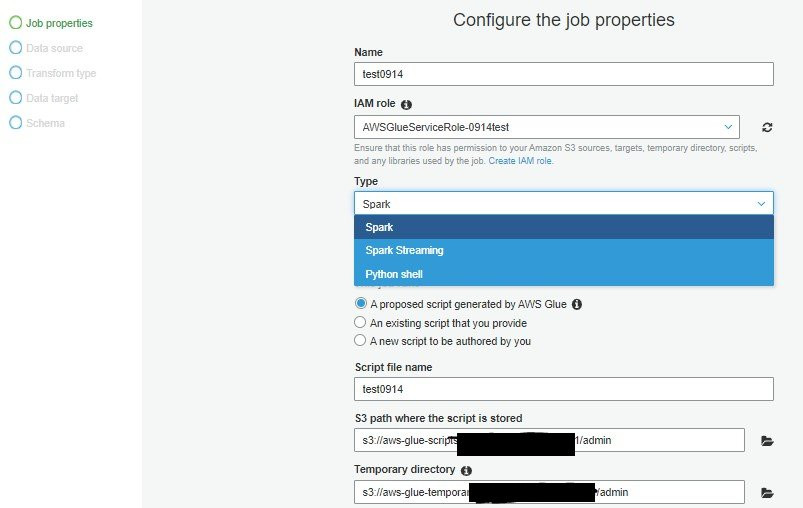Viewport: 803px width, 508px height.
Task: Click the Data source step circle
Action: pos(16,48)
